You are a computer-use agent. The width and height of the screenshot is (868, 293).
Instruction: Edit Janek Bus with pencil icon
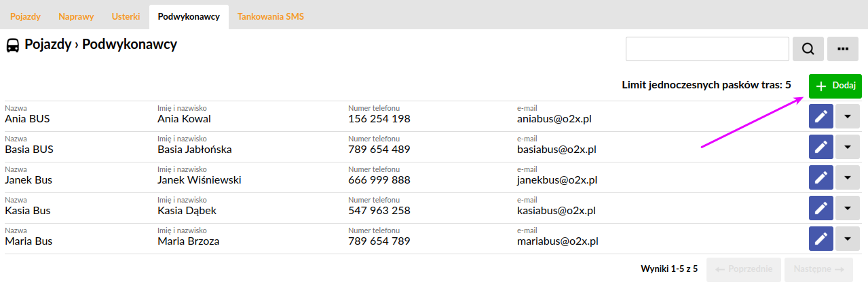[x=821, y=177]
